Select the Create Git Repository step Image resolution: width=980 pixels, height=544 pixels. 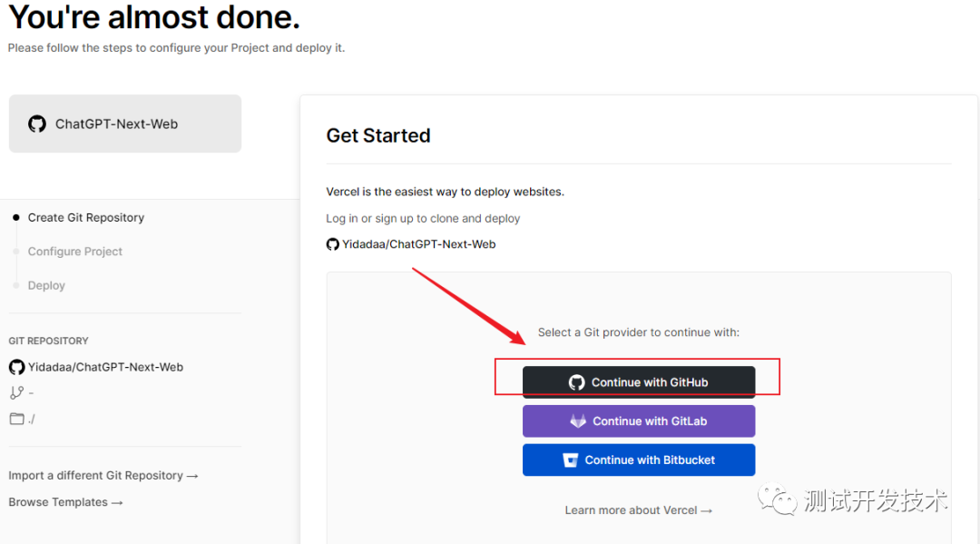[x=86, y=218]
